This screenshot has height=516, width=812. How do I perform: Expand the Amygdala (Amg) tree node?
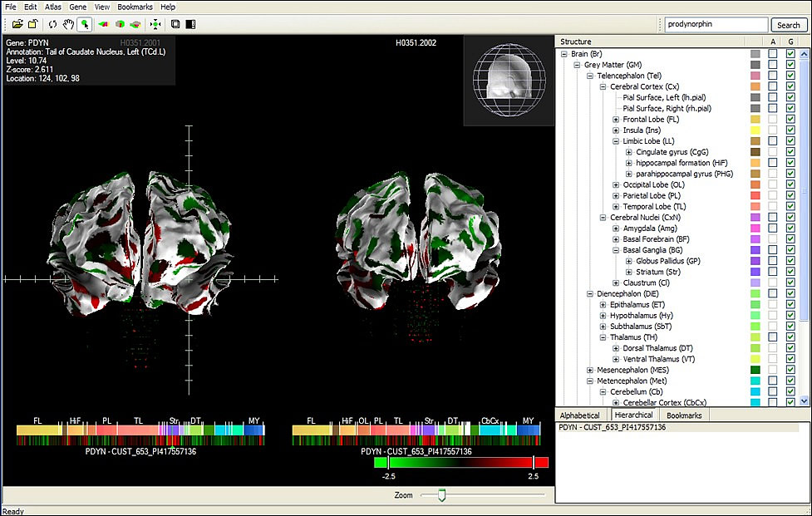(615, 229)
